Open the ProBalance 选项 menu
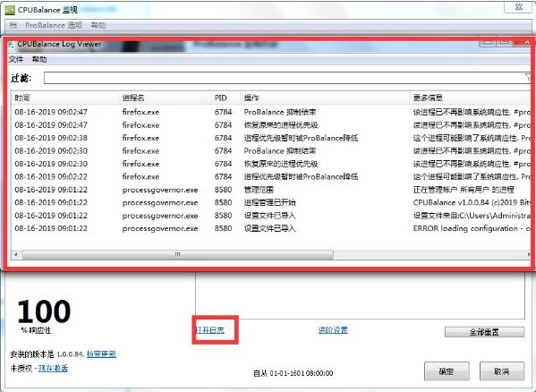This screenshot has height=392, width=536. (x=54, y=25)
